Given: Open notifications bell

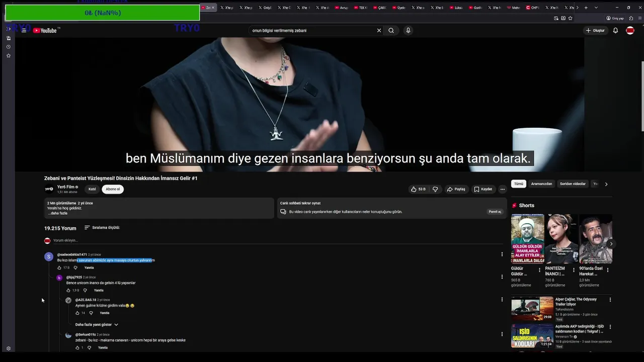Looking at the screenshot, I should (615, 31).
